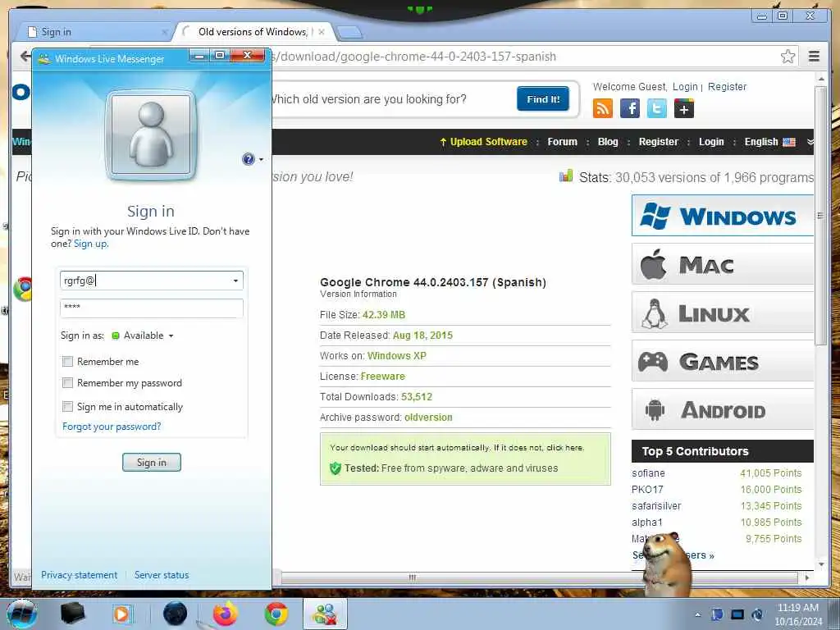The image size is (840, 630).
Task: Open Privacy statement link
Action: click(79, 575)
